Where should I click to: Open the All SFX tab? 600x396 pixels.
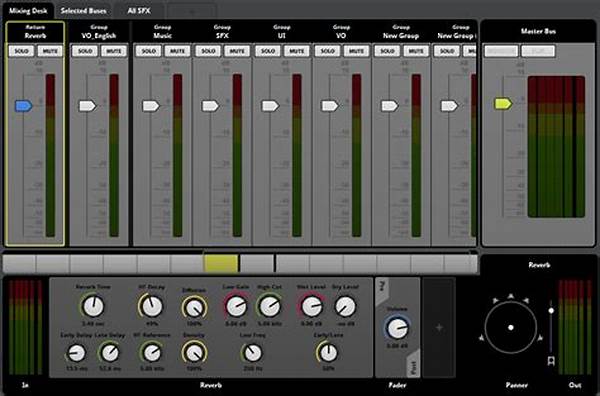139,11
